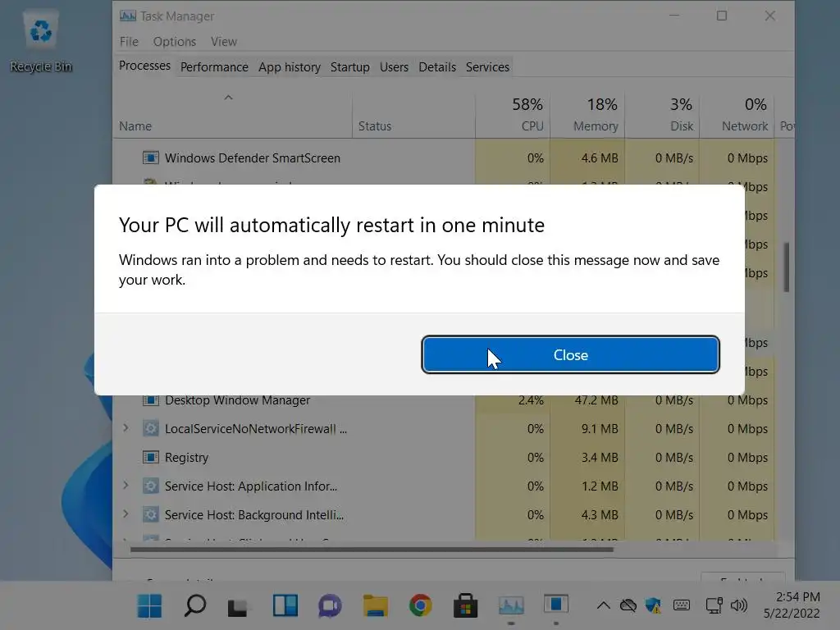Switch to the App history tab

coord(290,67)
